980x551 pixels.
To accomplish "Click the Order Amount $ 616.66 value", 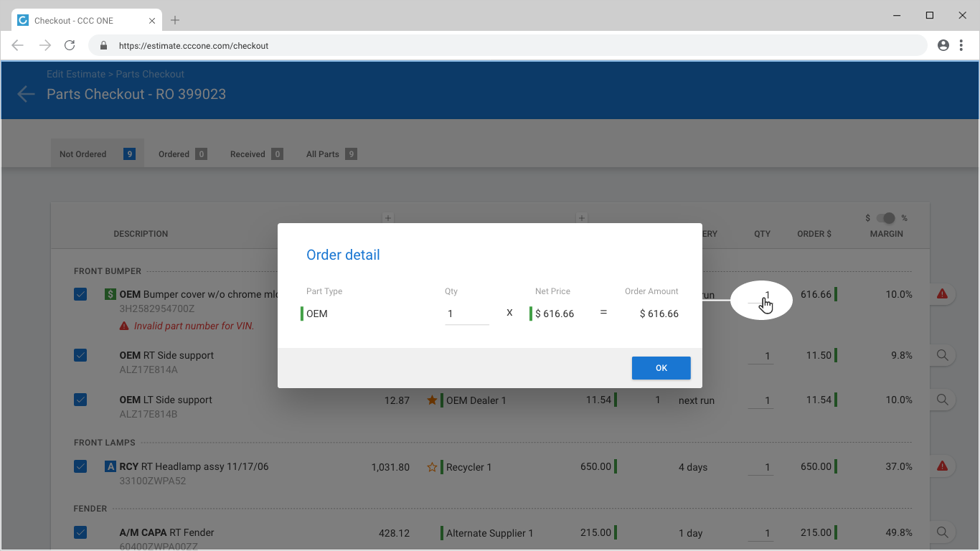I will [x=659, y=314].
